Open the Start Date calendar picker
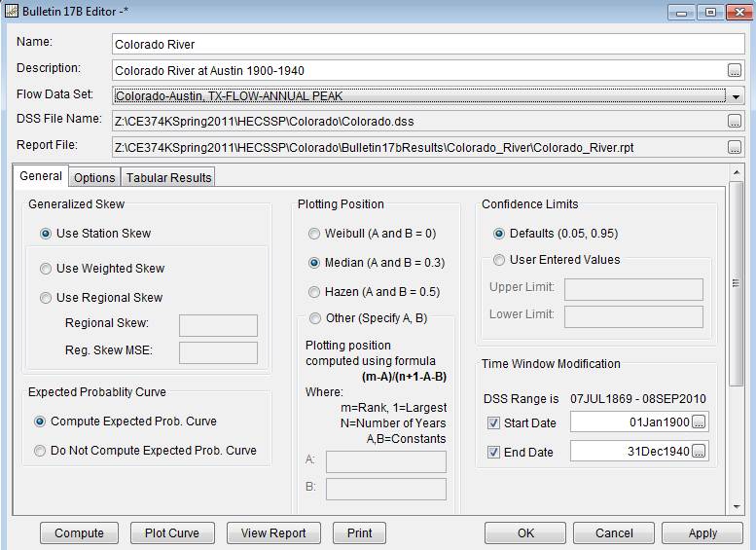Screen dimensions: 756x550 [x=699, y=422]
